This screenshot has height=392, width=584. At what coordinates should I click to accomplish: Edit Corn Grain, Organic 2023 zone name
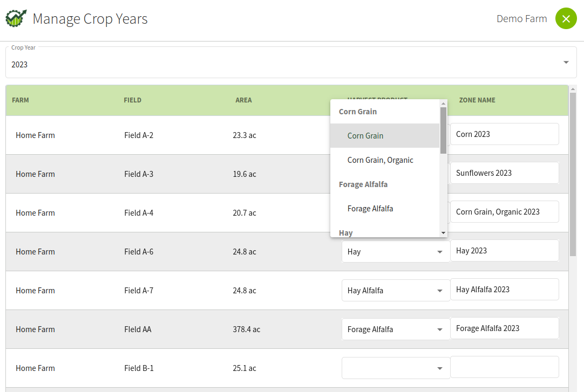[x=504, y=211]
